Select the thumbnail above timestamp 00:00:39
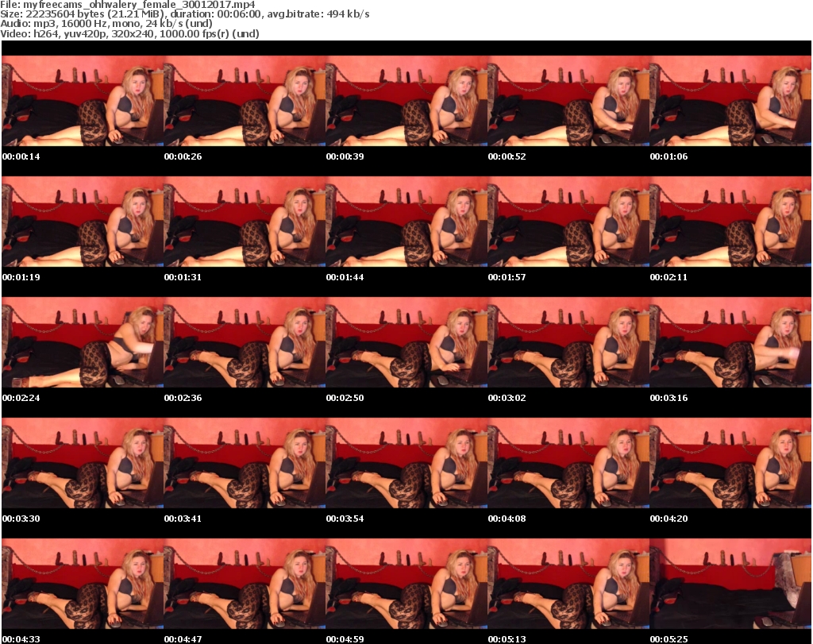Image resolution: width=813 pixels, height=644 pixels. point(406,101)
